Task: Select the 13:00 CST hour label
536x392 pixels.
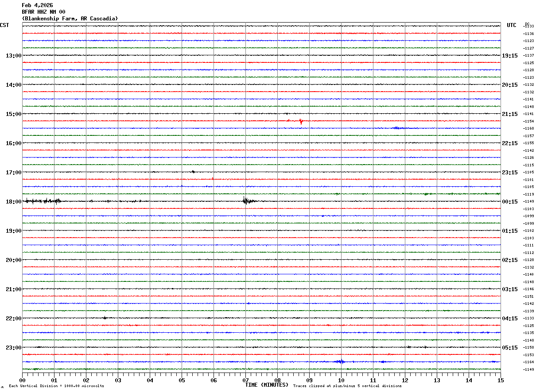Action: (14, 55)
